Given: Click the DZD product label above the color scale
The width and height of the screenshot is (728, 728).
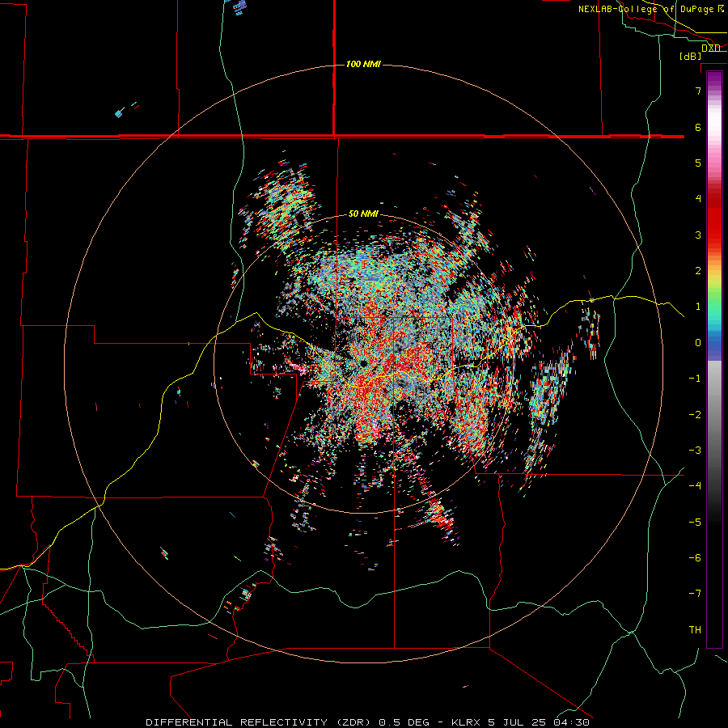Looking at the screenshot, I should (710, 48).
